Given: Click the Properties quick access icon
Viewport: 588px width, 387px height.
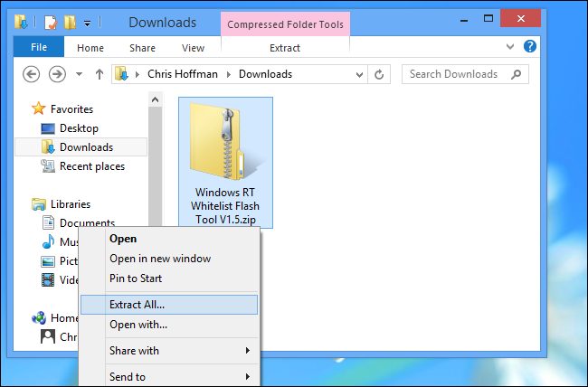Looking at the screenshot, I should (x=51, y=23).
